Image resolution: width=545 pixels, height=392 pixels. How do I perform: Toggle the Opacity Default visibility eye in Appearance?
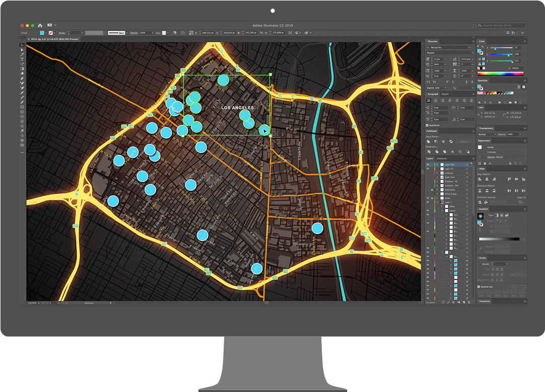click(x=480, y=157)
